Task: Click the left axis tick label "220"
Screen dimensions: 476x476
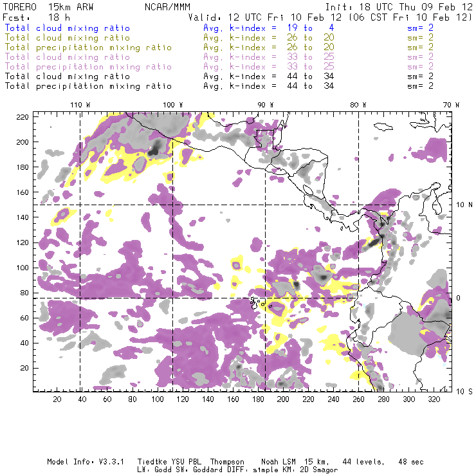Action: tap(23, 117)
